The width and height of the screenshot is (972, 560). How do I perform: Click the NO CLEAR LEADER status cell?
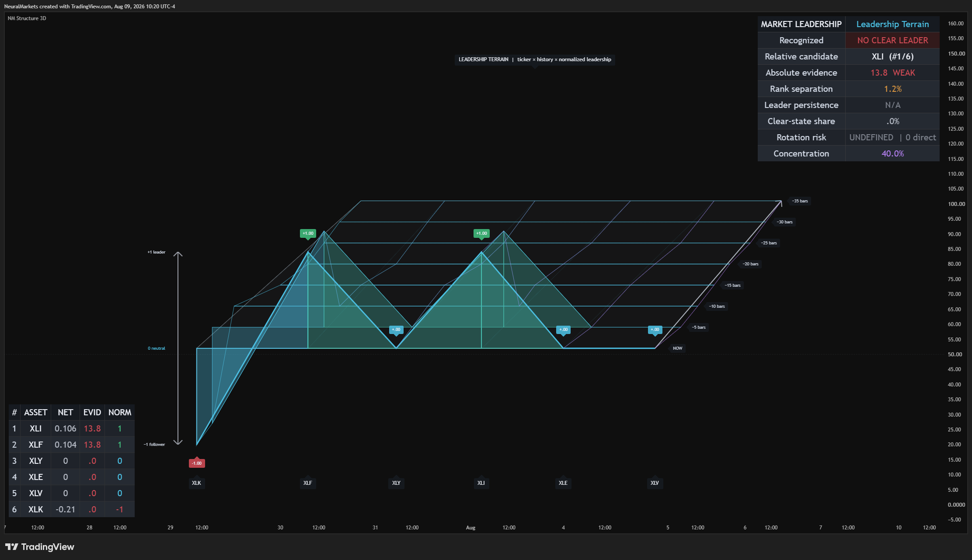892,40
